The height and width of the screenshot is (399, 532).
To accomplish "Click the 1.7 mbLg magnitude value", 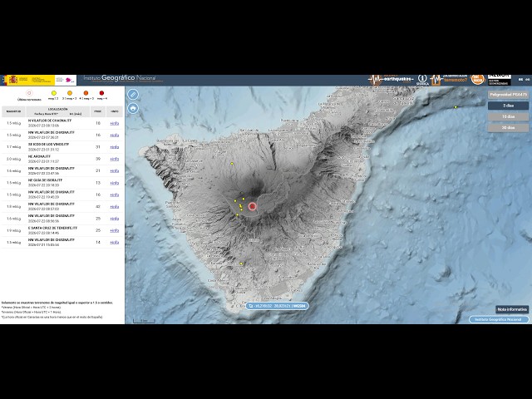I will (x=13, y=147).
